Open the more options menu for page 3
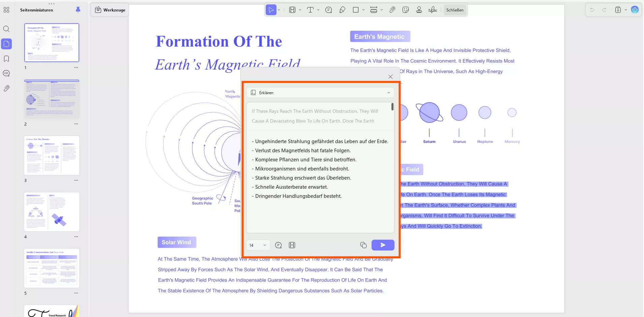Screen dimensions: 644x317 coord(76,181)
